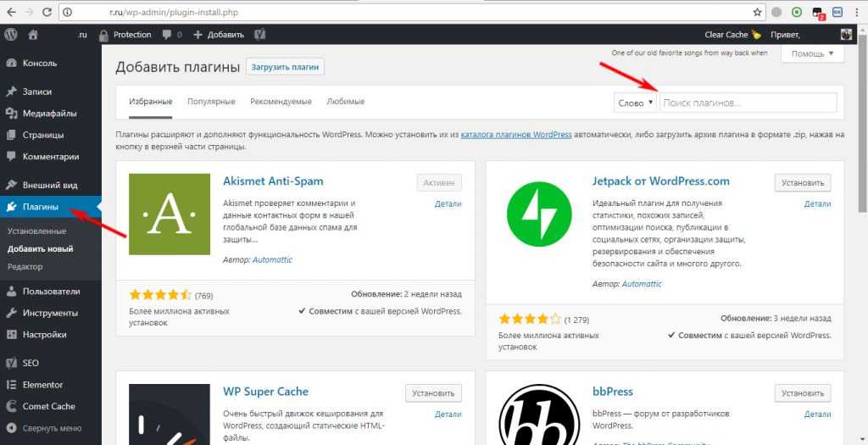Install the Jetpack plugin
868x445 pixels.
(803, 182)
